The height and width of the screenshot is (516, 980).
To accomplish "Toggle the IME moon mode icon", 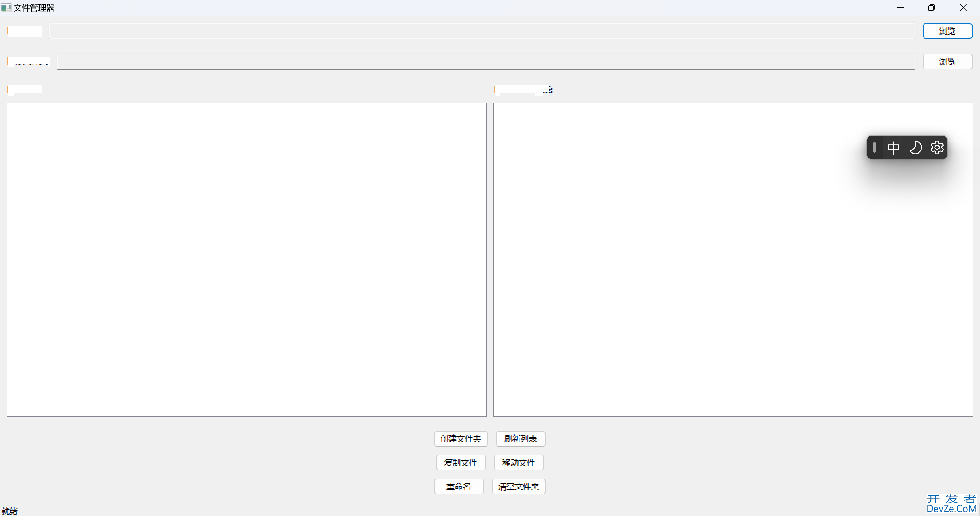I will [x=915, y=147].
